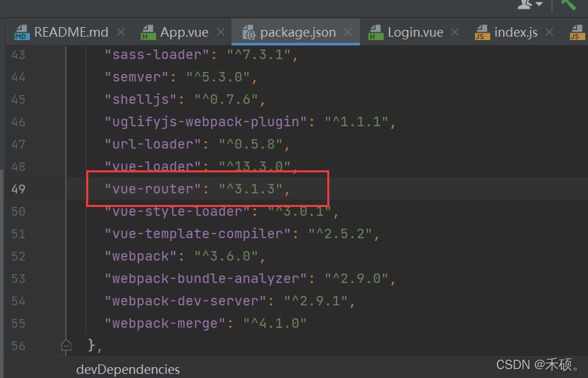
Task: Switch to the README.md tab
Action: click(x=71, y=33)
